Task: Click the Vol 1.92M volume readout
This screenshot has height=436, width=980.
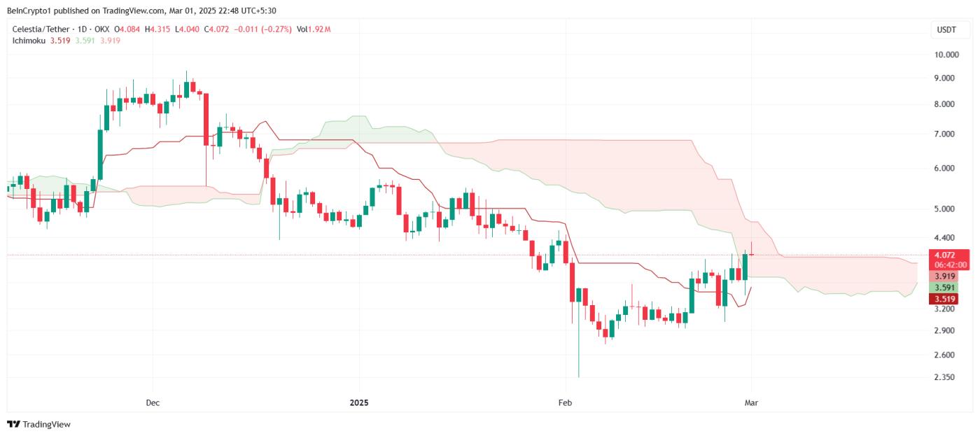Action: [314, 29]
